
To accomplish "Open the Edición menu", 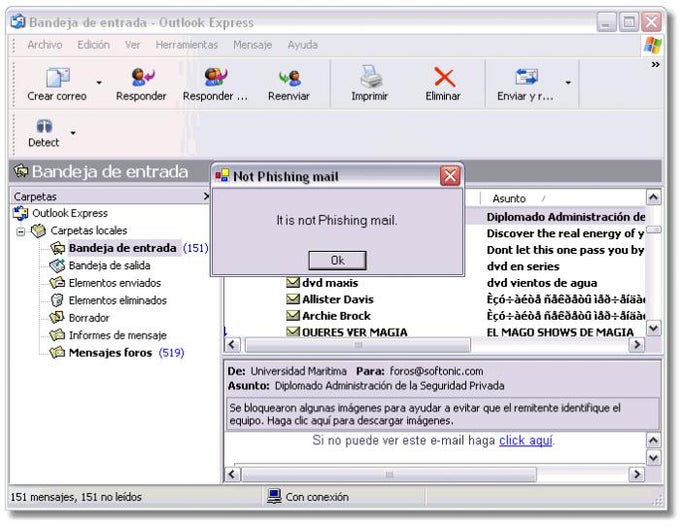I will (x=93, y=45).
